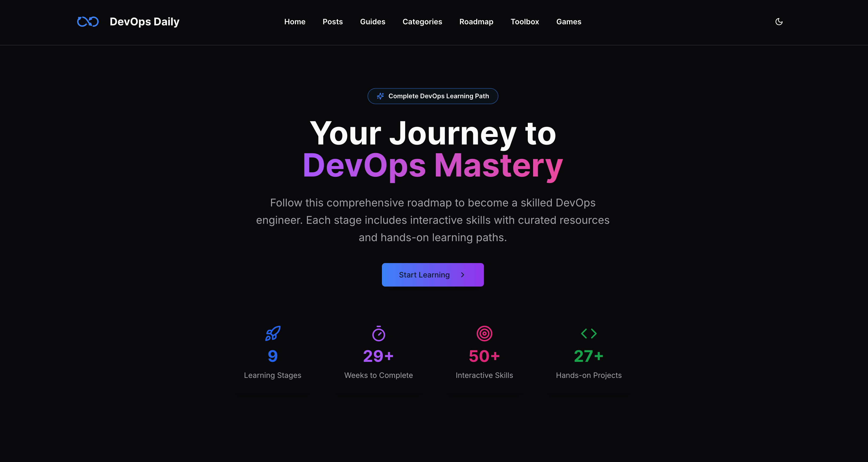Open the Roadmap menu item
Viewport: 868px width, 462px height.
[x=476, y=22]
